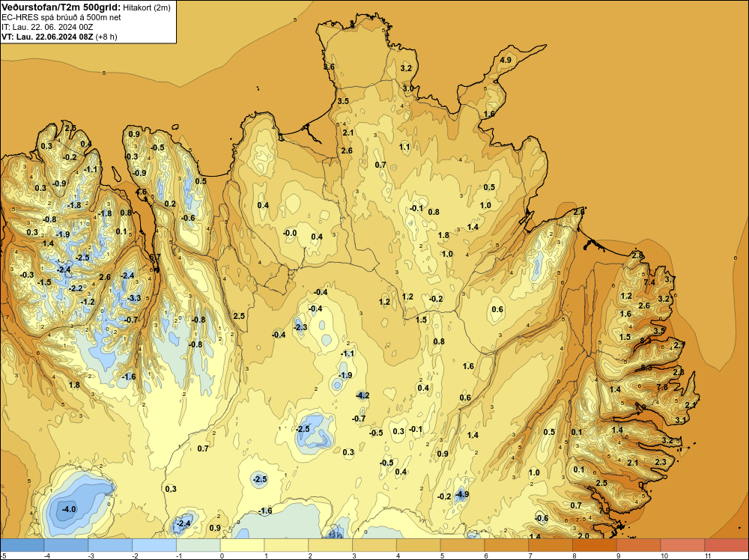Click the legend color band between -1 and 0

coord(198,545)
